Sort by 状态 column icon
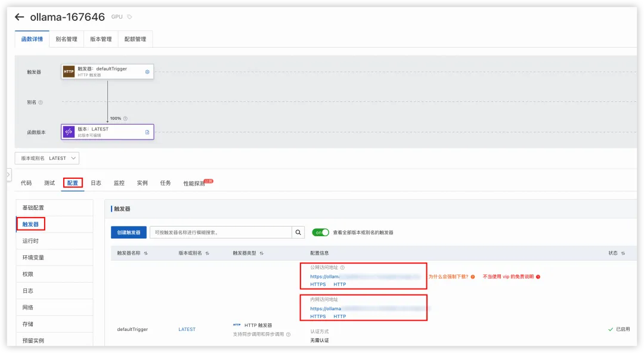The image size is (644, 353). pyautogui.click(x=623, y=253)
